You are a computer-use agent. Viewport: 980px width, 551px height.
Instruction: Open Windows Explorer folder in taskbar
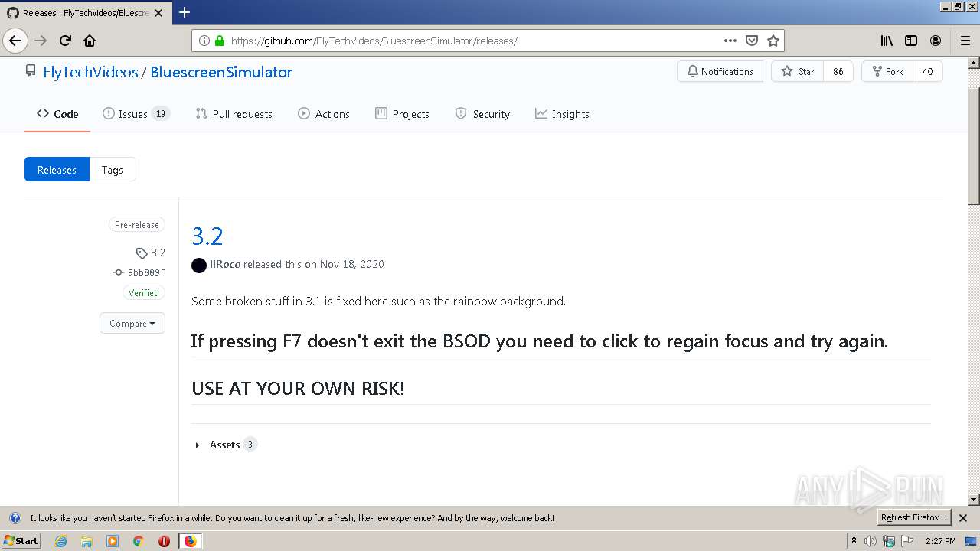(87, 541)
